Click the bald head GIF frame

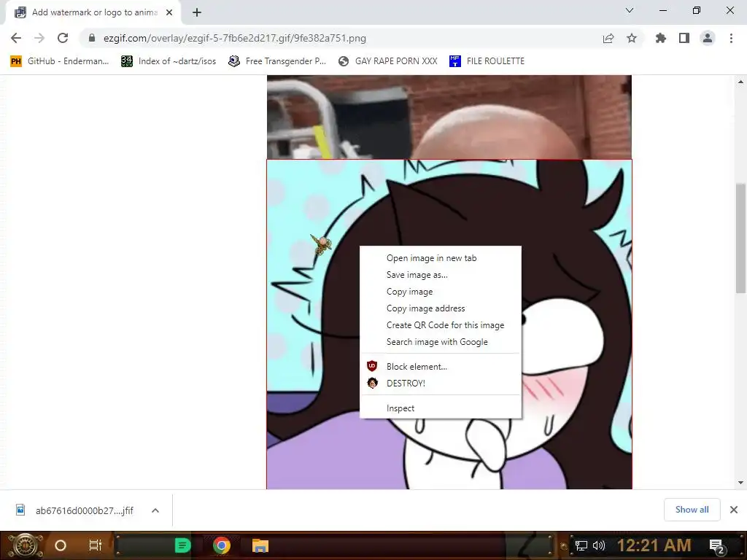tap(449, 117)
